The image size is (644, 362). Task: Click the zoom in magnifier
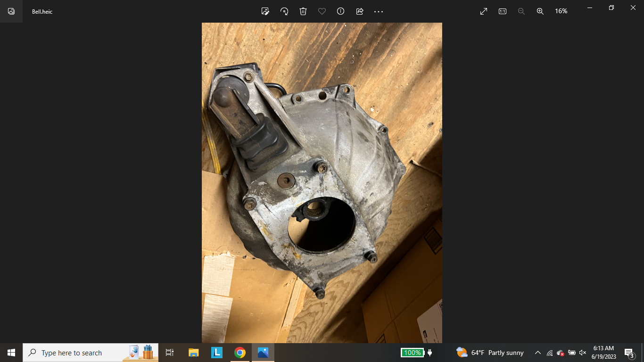click(x=540, y=11)
